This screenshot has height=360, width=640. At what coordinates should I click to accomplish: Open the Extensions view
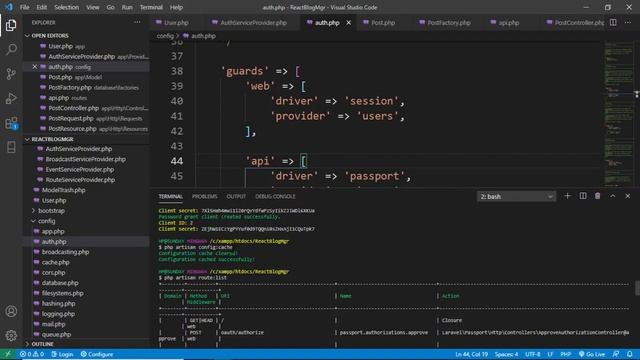coord(11,123)
